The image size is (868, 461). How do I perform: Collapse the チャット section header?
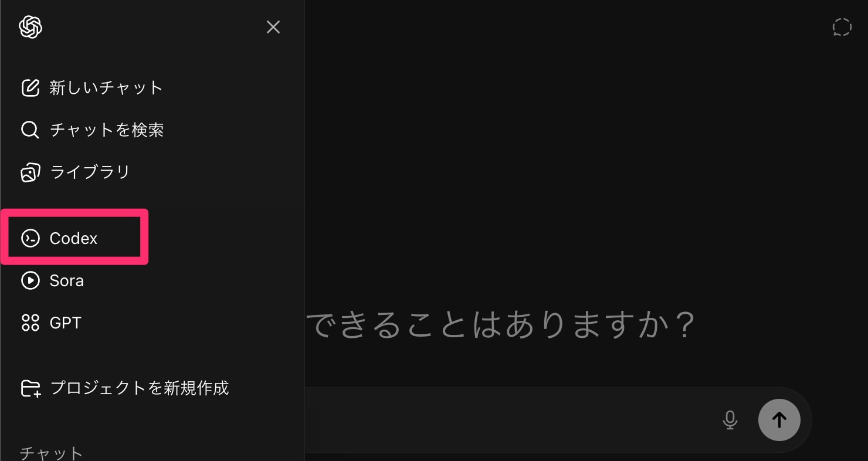(x=52, y=453)
